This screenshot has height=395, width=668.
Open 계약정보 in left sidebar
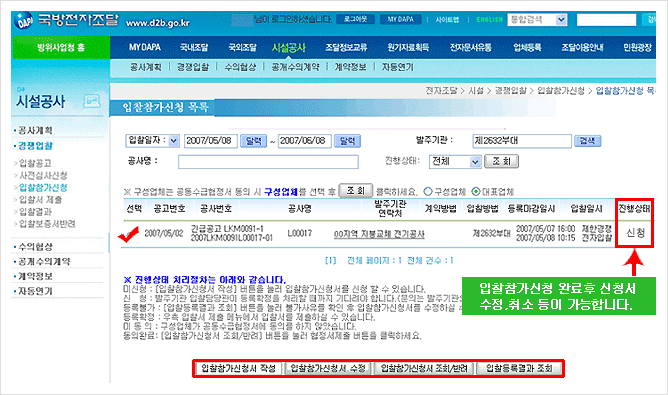pos(35,276)
